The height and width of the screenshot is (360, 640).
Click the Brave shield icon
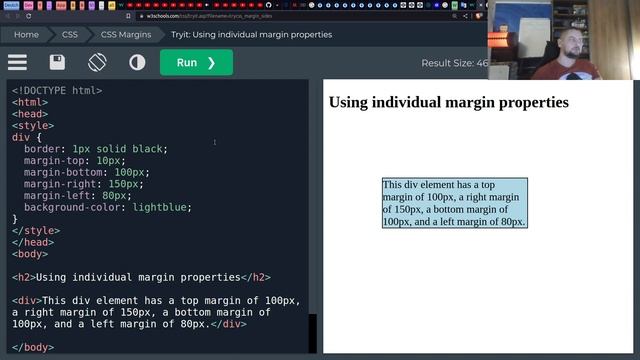(x=478, y=16)
